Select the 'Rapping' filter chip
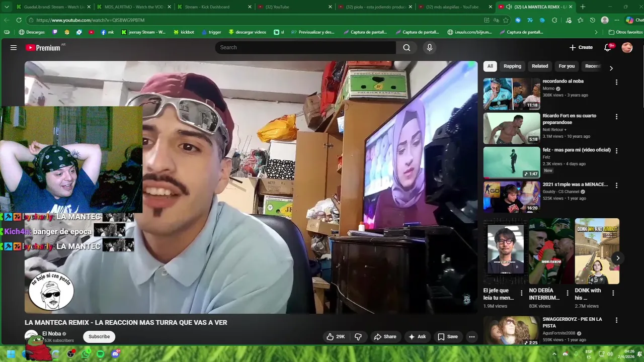644x362 pixels. 512,66
